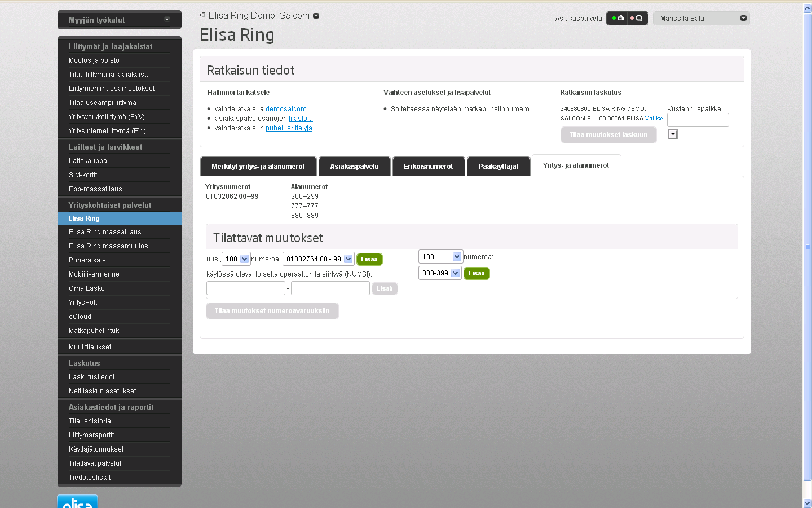Click the alanumerot range 200–299
The width and height of the screenshot is (812, 508).
tap(304, 196)
